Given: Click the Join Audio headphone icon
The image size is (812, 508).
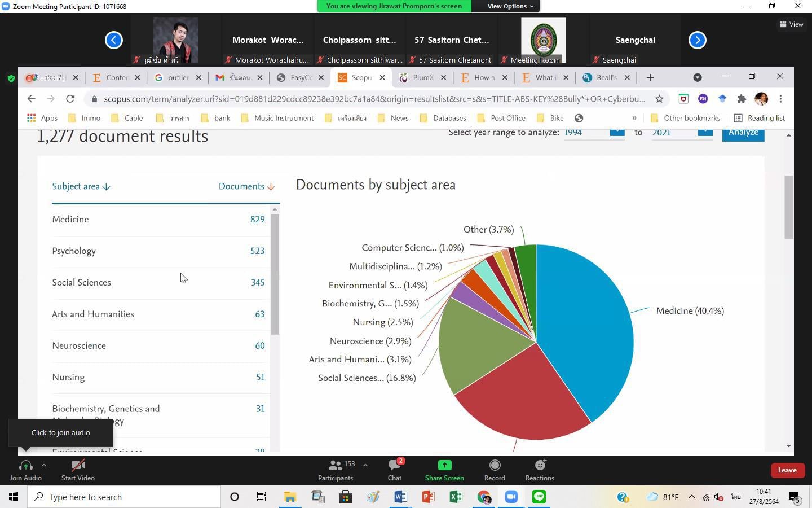Looking at the screenshot, I should [25, 465].
